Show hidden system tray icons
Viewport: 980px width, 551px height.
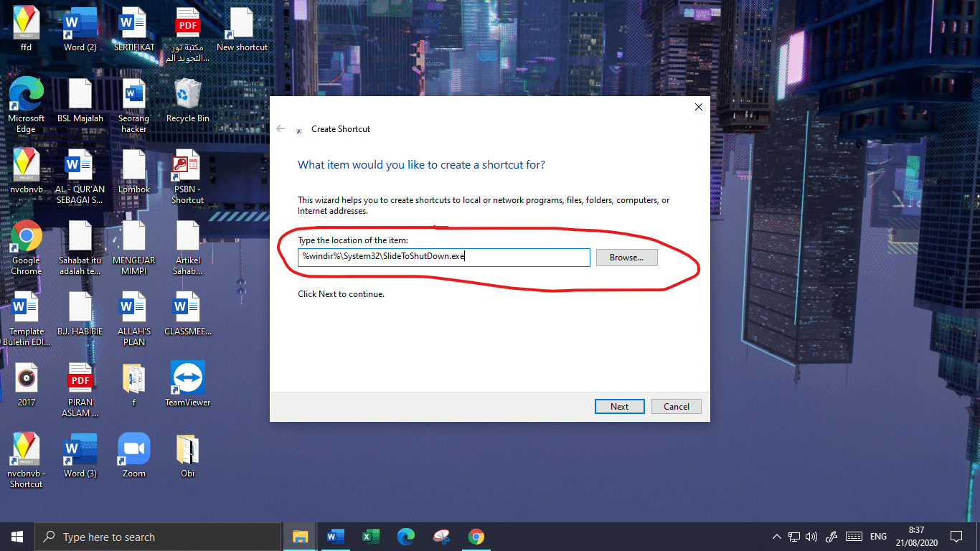(777, 537)
